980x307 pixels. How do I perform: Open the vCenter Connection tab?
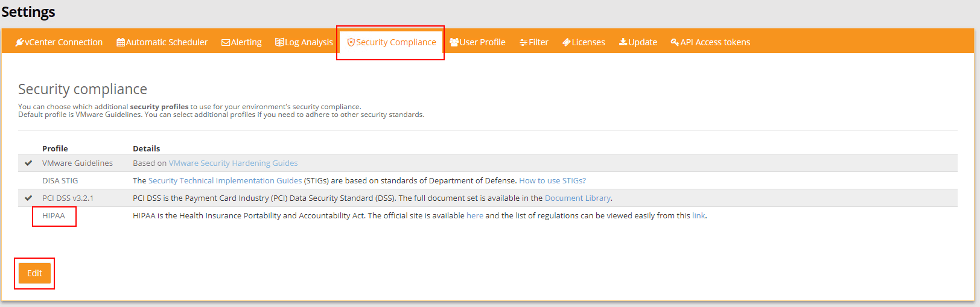point(59,42)
